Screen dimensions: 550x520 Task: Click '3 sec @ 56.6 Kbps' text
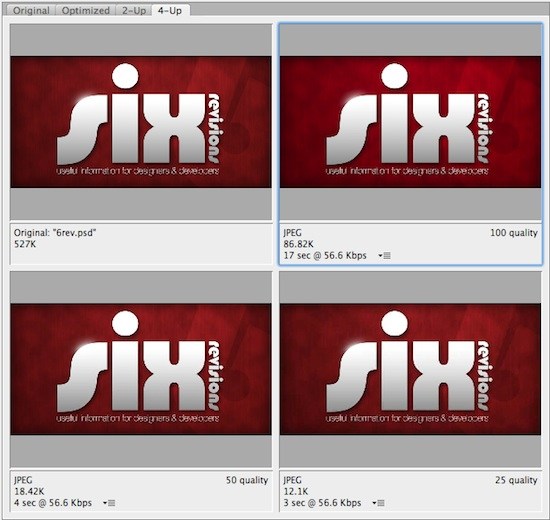click(322, 503)
